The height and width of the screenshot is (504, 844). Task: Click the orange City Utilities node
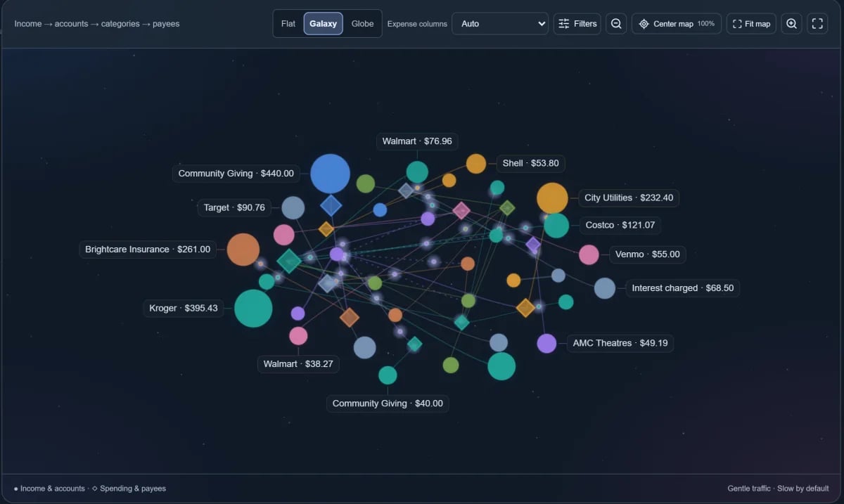coord(552,198)
